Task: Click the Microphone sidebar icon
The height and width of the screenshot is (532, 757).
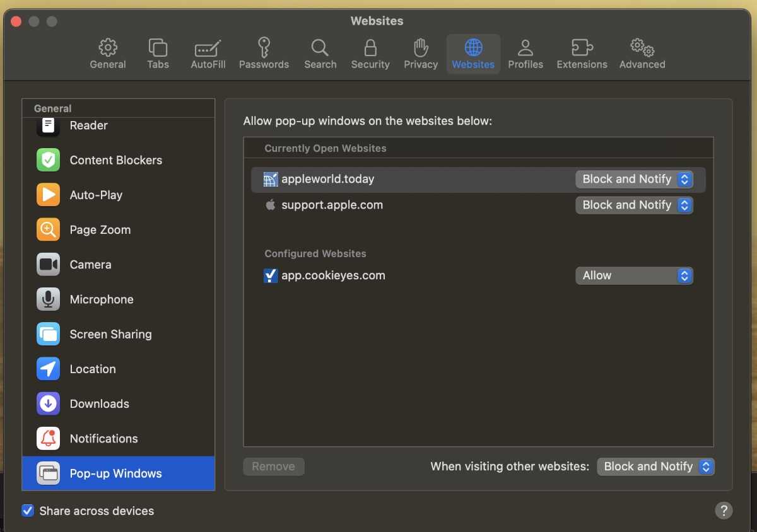Action: click(x=49, y=299)
